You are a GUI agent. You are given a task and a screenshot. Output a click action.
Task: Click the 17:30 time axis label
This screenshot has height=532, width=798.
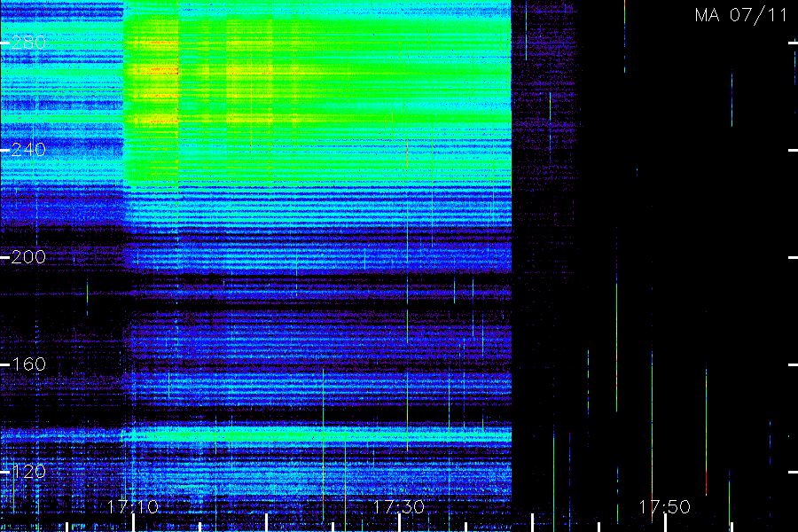pos(399,507)
